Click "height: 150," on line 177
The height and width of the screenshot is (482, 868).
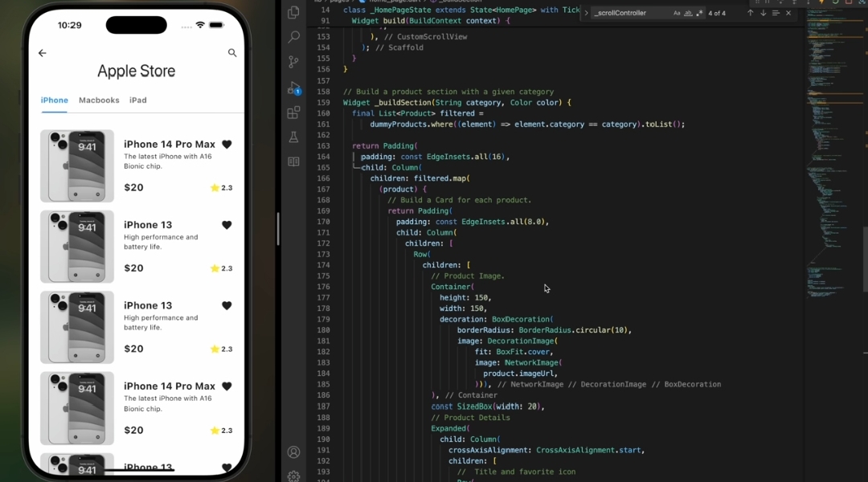point(465,298)
